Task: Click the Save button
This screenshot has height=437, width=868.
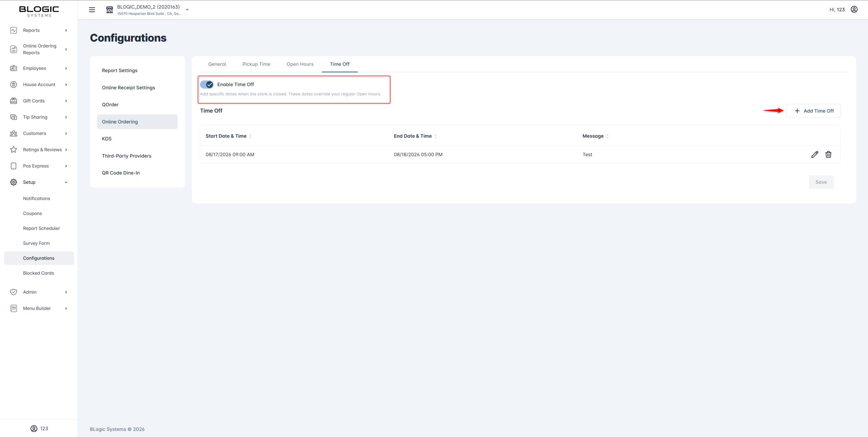Action: pos(821,182)
